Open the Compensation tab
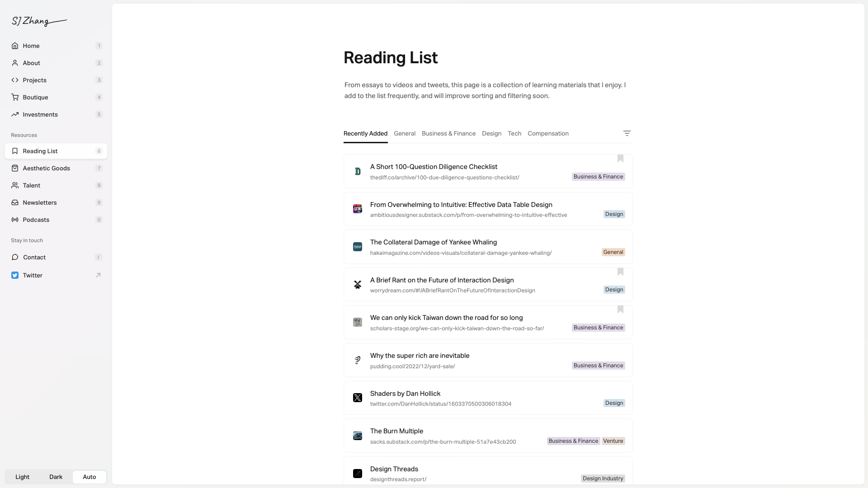 pos(548,133)
